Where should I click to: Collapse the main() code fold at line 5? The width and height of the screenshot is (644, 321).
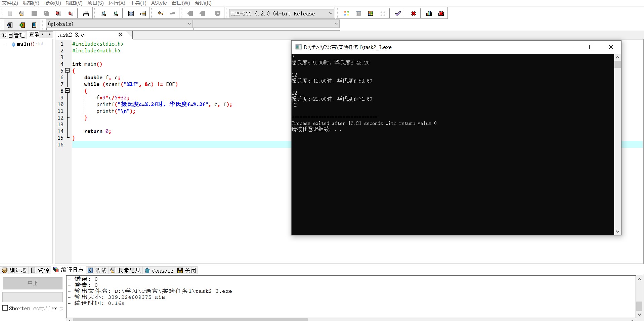tap(67, 71)
